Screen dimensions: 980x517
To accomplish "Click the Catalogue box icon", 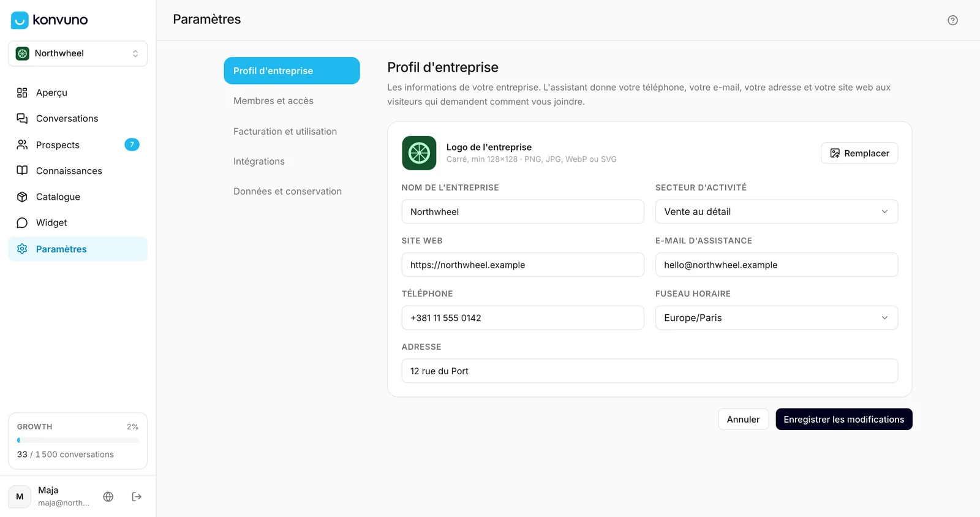I will pos(22,197).
